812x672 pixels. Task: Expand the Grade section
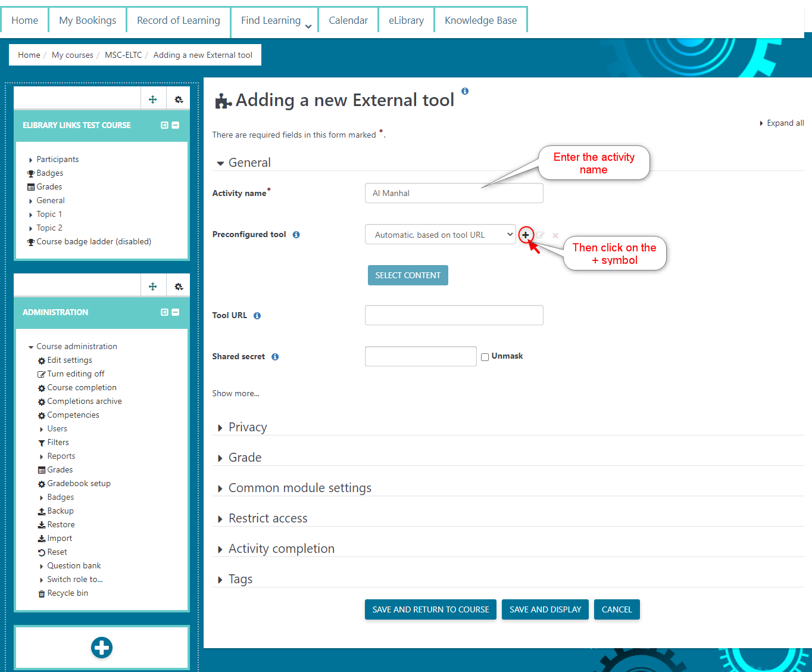(239, 458)
